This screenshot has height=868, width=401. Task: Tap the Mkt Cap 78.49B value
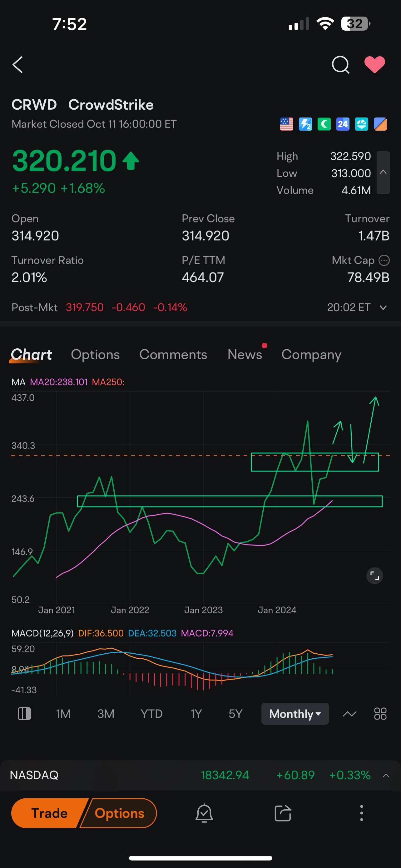pos(368,277)
